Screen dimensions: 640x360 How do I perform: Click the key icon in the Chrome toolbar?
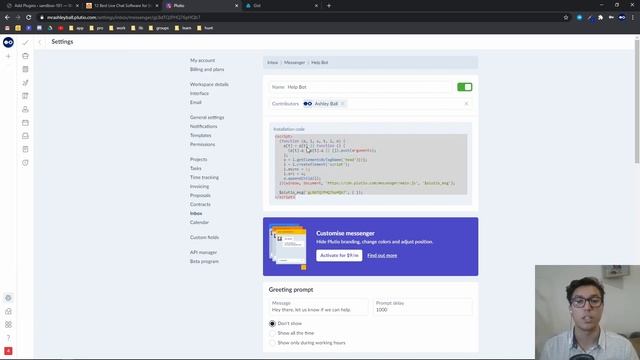pos(611,18)
